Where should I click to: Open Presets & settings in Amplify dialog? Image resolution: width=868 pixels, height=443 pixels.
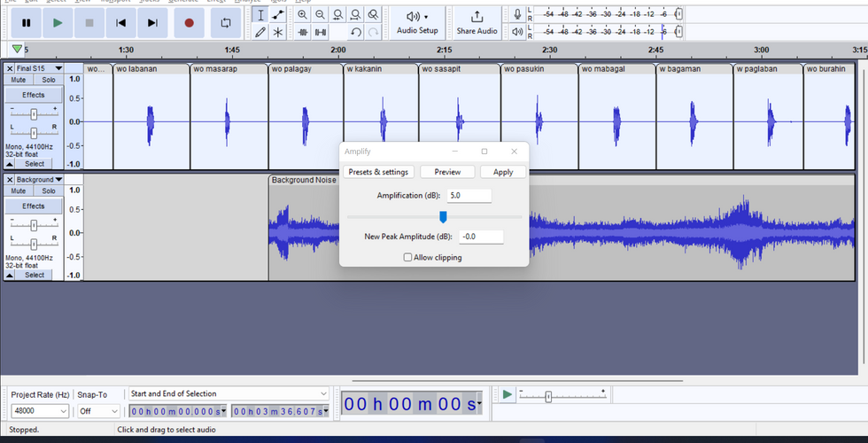point(378,172)
